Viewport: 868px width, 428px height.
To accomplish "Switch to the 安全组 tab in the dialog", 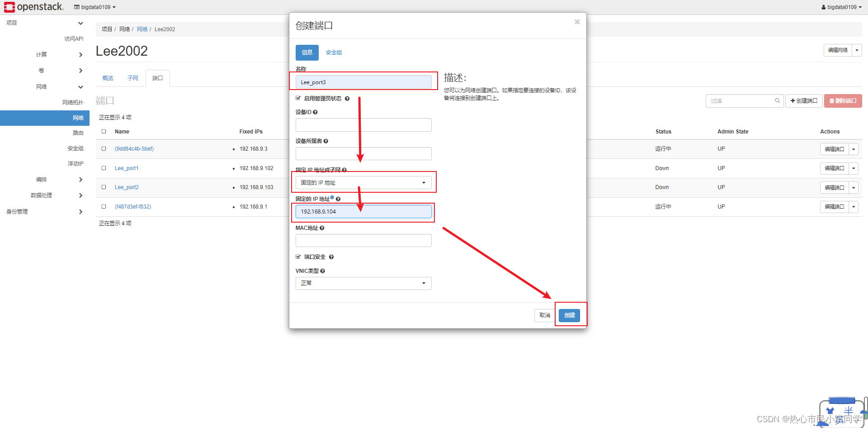I will coord(334,52).
